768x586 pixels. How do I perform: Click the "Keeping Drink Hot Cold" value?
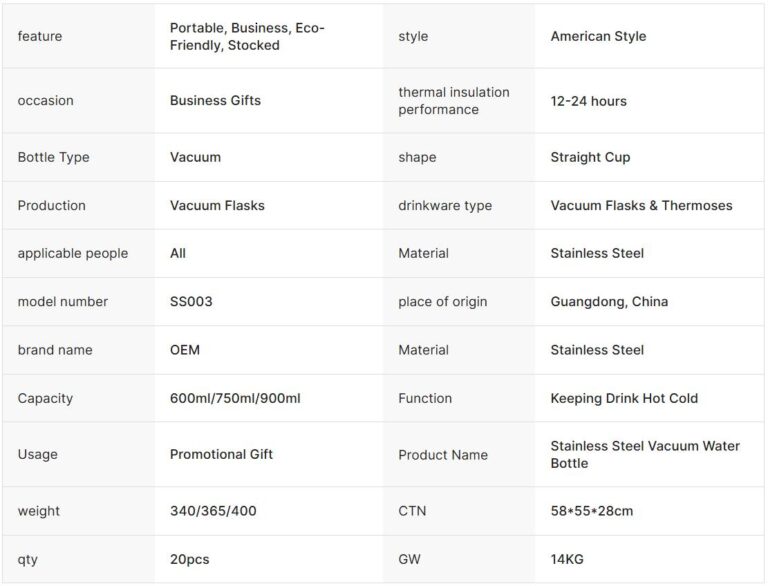[624, 398]
